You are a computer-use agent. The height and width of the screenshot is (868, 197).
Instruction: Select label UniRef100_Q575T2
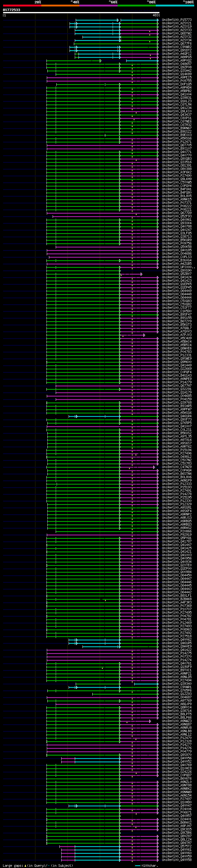pos(176,846)
